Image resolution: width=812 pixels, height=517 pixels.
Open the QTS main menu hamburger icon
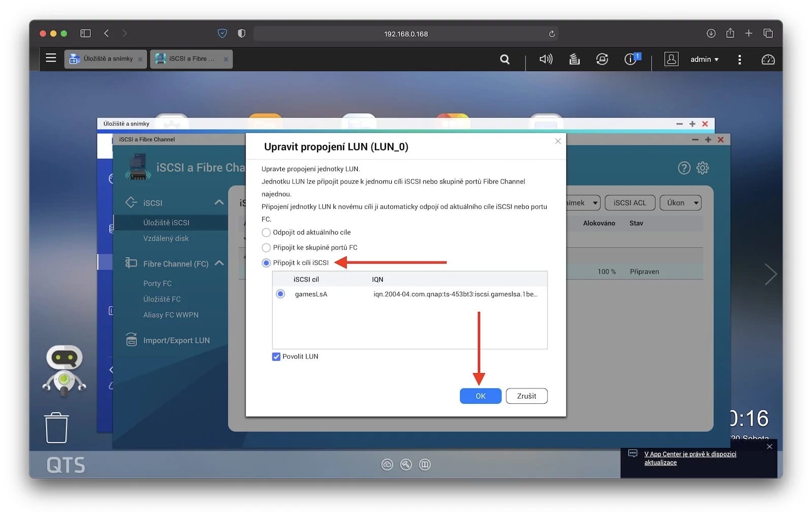pyautogui.click(x=51, y=58)
